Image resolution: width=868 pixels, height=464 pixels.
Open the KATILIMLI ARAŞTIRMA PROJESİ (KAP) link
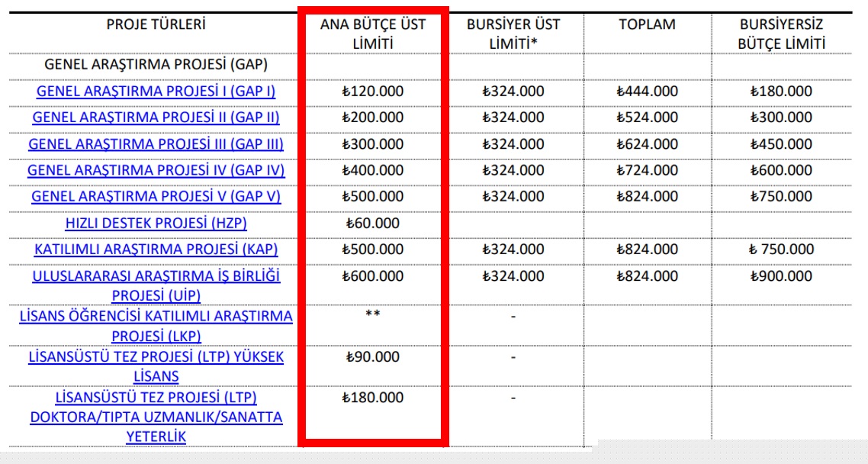(156, 249)
